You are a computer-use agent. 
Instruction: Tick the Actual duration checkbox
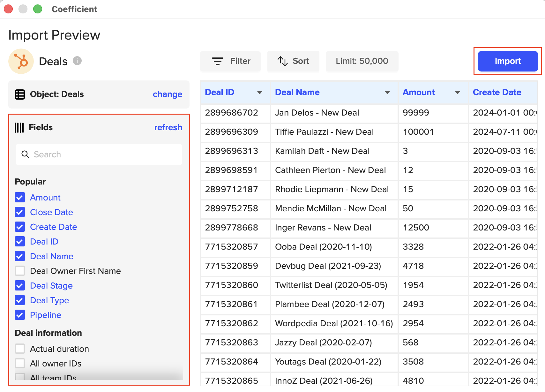pos(20,349)
